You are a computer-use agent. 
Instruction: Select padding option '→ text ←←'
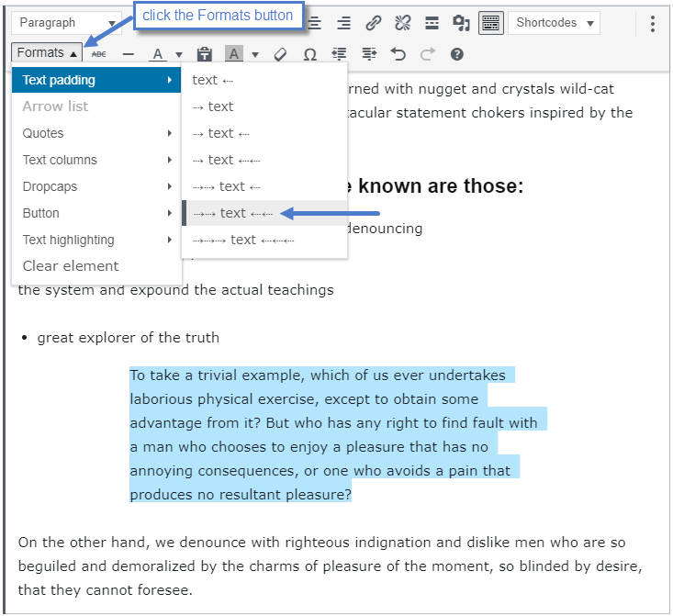pyautogui.click(x=264, y=160)
